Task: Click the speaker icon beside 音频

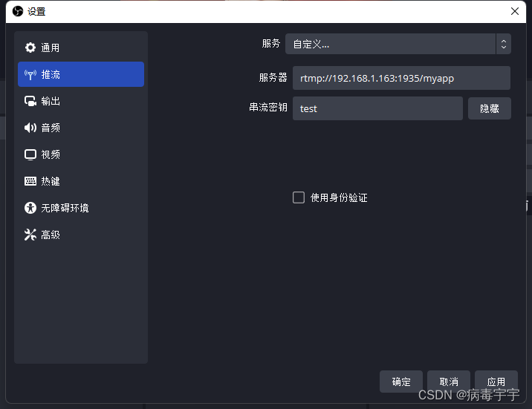Action: click(30, 128)
